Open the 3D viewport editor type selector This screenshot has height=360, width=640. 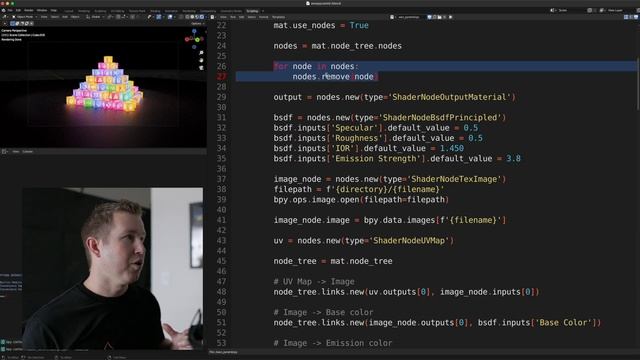coord(5,17)
